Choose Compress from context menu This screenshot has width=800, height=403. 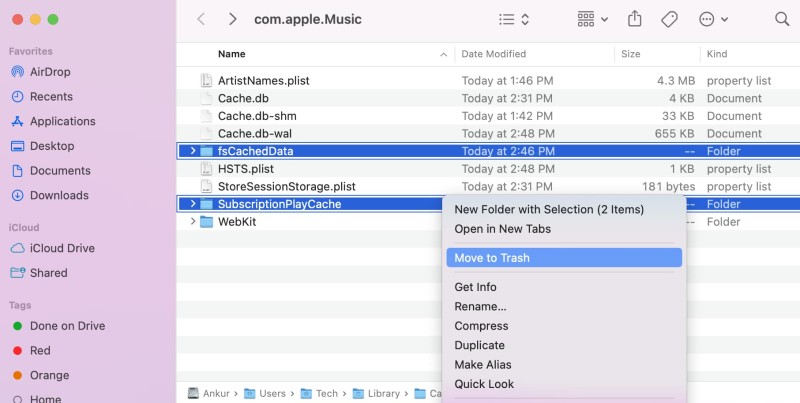(x=564, y=326)
